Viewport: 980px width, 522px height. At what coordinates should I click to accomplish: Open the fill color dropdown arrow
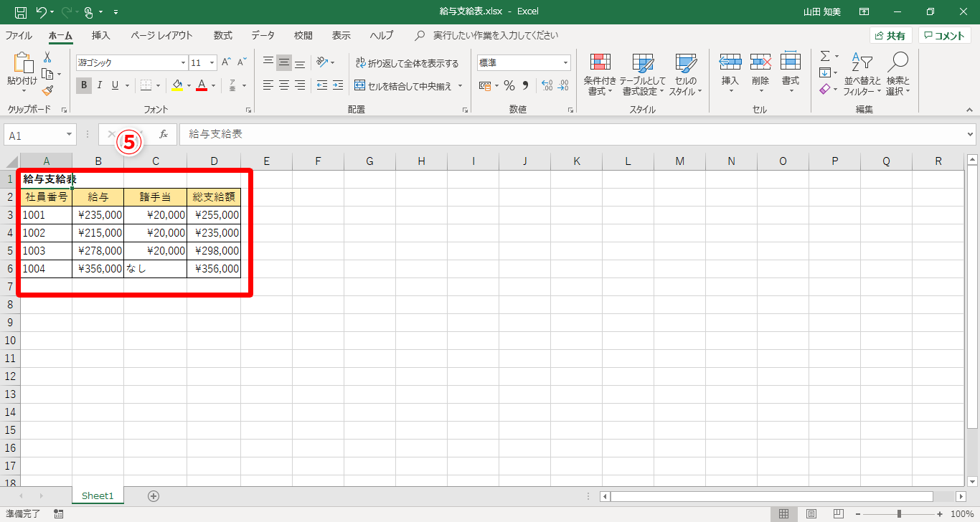[189, 85]
